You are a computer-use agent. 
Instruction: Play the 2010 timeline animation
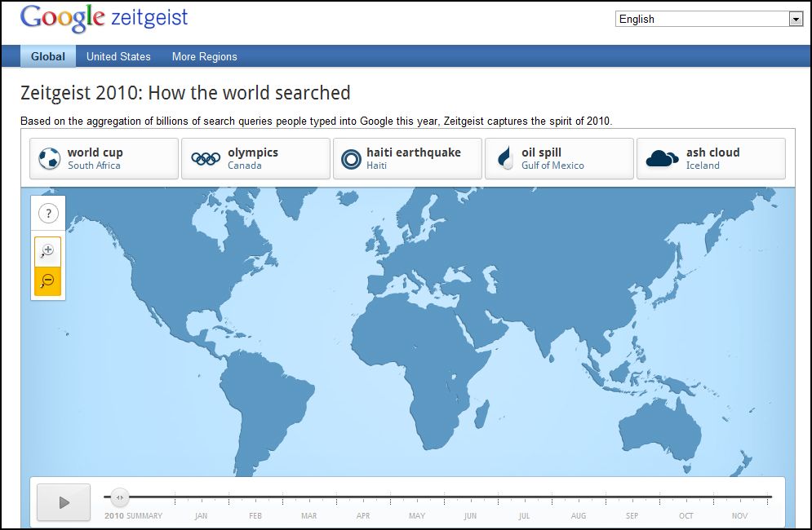click(64, 502)
